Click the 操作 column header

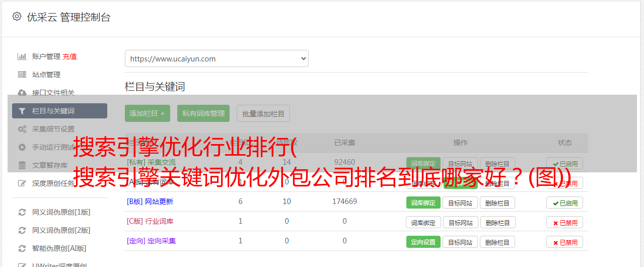click(460, 143)
